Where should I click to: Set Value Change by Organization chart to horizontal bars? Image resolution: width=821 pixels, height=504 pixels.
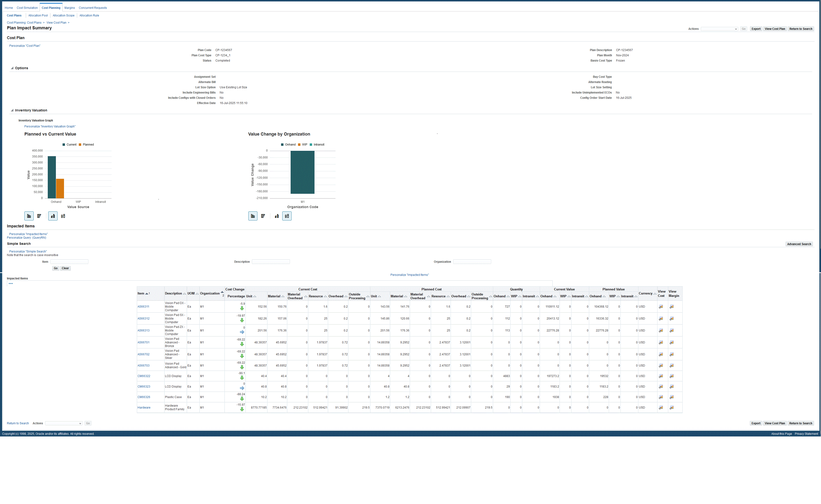point(263,216)
